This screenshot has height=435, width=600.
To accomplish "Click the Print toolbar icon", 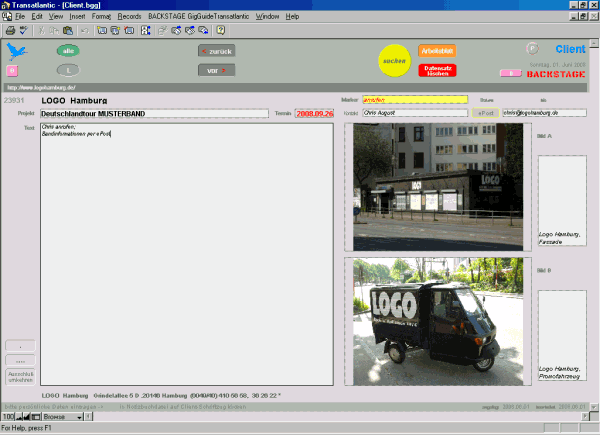I will pos(10,30).
